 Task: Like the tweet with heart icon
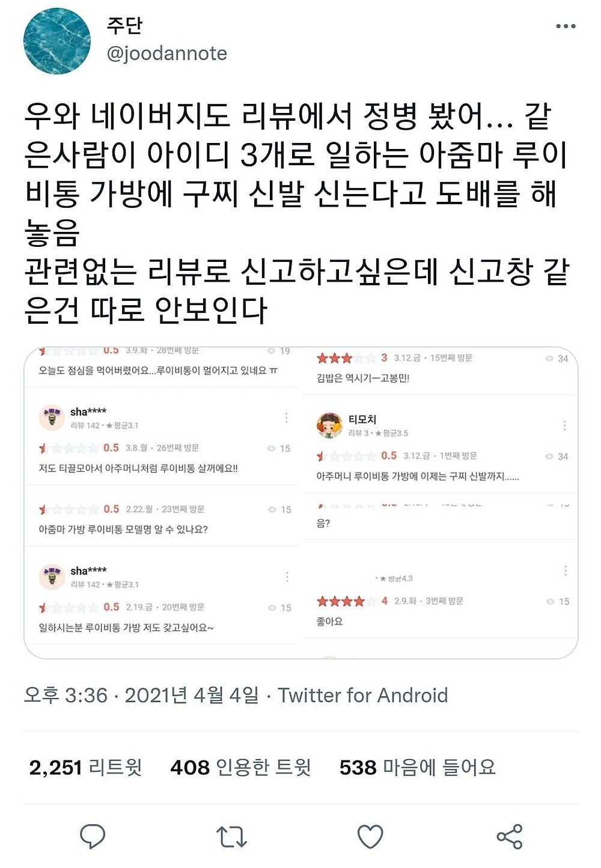(x=370, y=836)
